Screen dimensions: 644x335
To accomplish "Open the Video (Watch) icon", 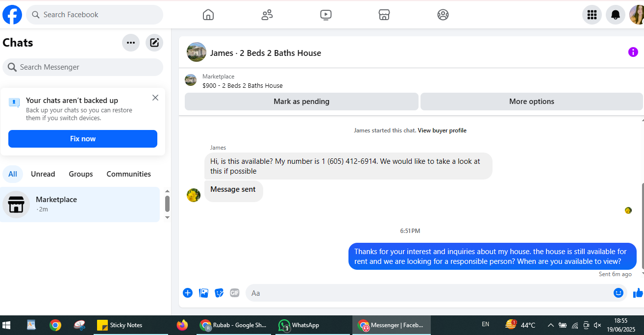I will click(326, 15).
